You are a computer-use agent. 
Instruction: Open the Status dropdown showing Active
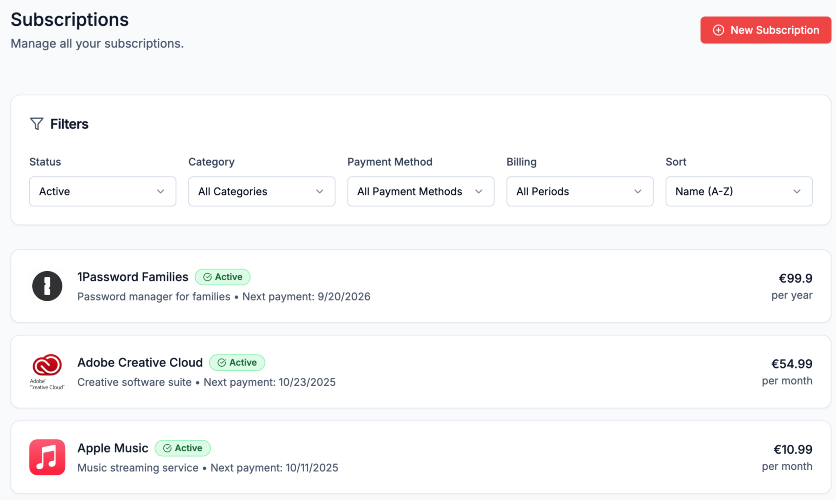(x=102, y=191)
